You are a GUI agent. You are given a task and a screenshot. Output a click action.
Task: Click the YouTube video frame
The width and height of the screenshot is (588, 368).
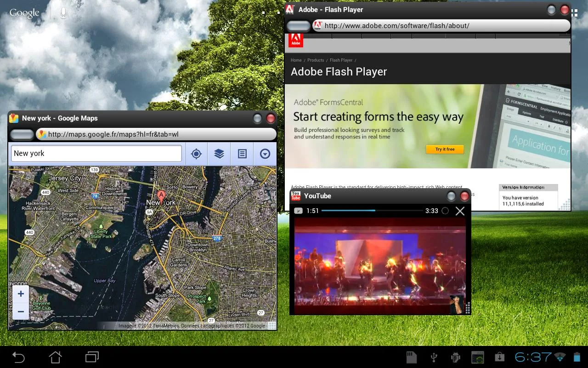(x=380, y=266)
